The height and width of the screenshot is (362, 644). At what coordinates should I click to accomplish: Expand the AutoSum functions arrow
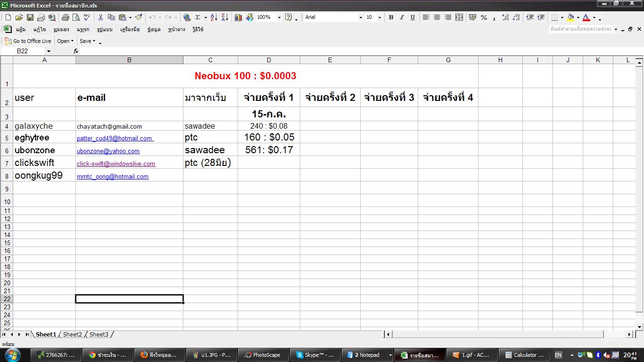[206, 17]
